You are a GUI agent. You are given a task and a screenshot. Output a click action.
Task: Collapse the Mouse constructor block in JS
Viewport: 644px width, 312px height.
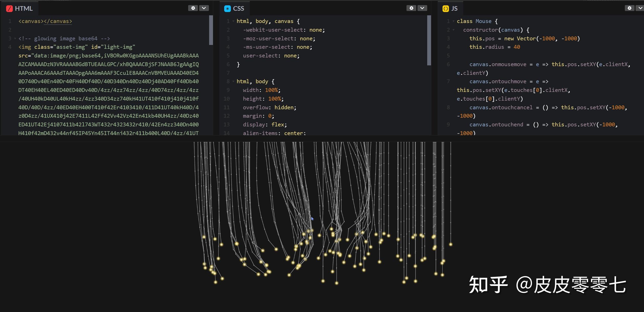coord(453,30)
